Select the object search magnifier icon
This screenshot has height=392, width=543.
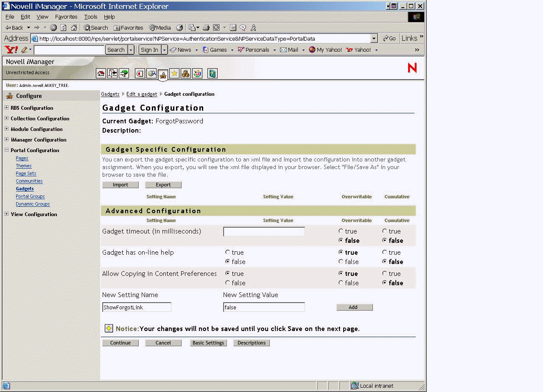[151, 73]
